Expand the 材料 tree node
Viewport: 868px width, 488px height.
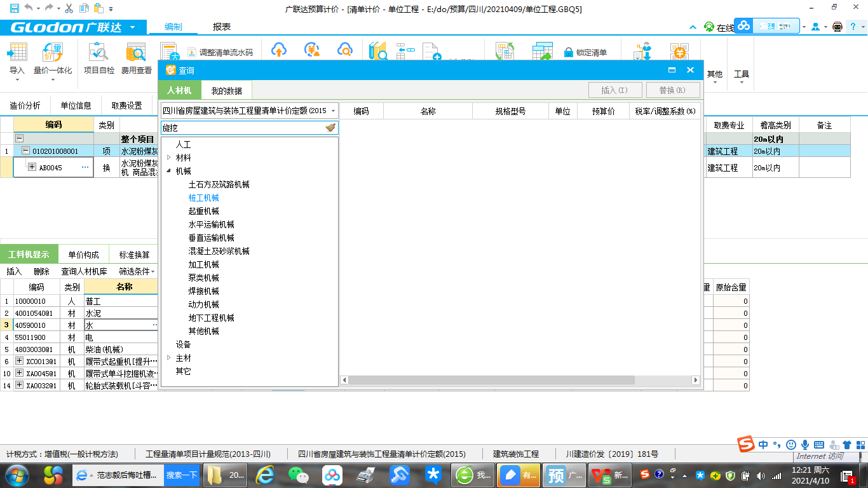coord(168,158)
